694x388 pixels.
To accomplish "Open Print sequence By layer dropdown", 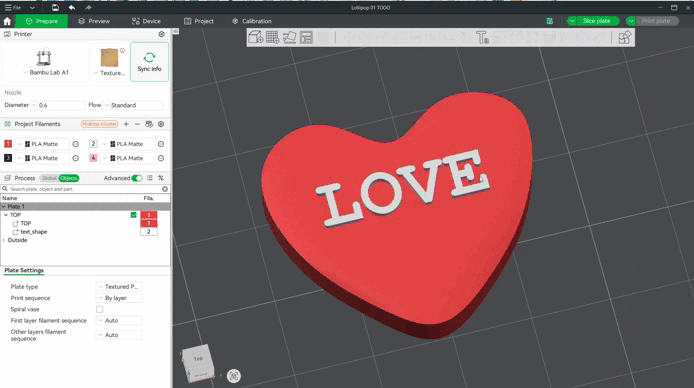I will (x=119, y=298).
